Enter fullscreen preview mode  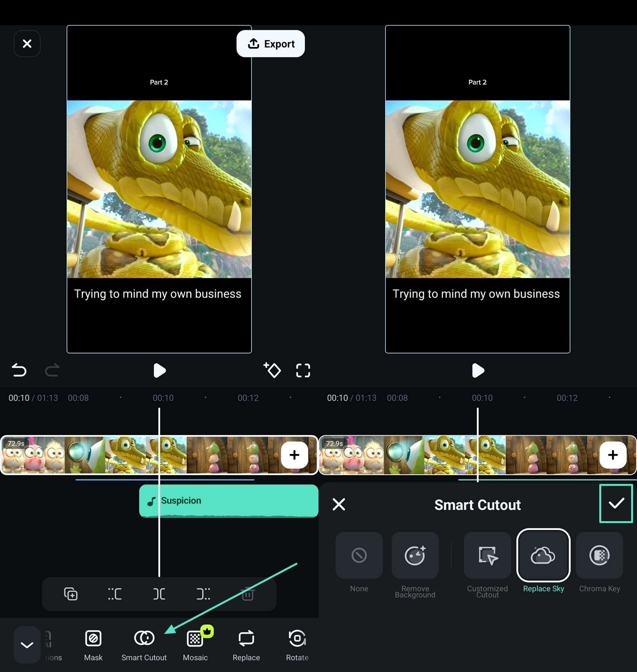(x=303, y=370)
